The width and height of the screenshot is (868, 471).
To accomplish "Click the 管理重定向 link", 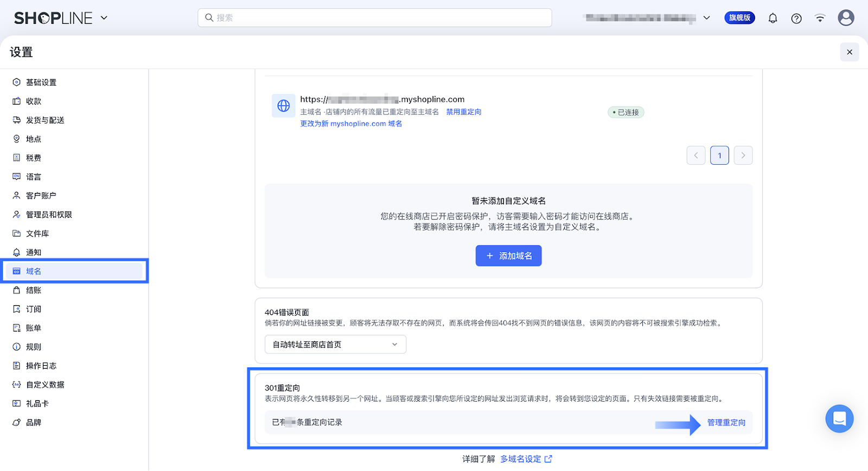I will pos(726,423).
